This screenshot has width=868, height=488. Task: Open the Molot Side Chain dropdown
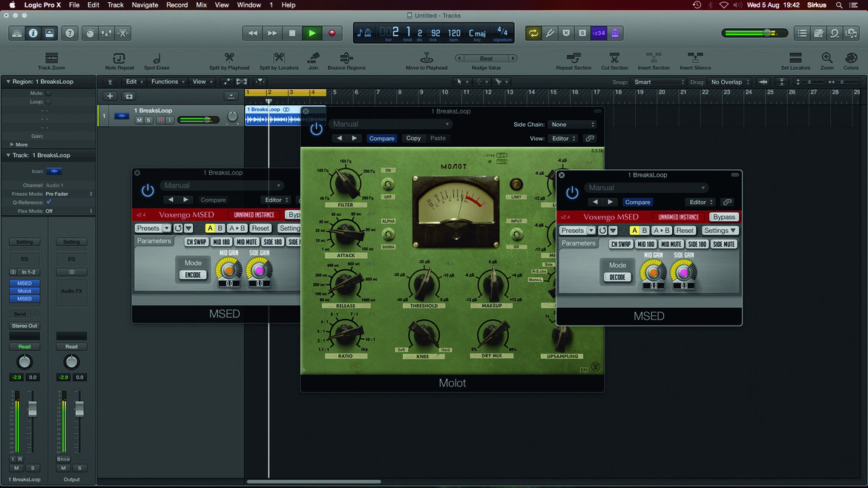(573, 125)
